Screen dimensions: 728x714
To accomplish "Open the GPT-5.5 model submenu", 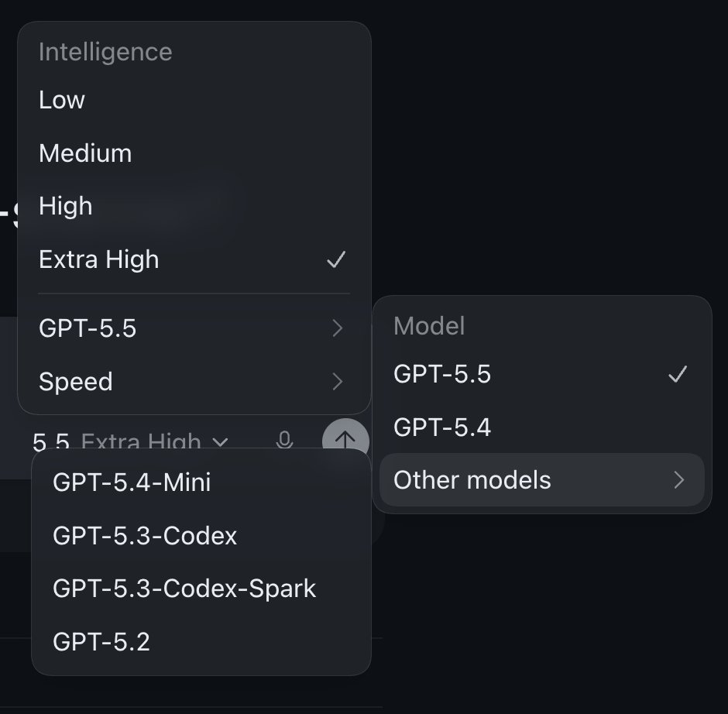I will click(x=194, y=328).
